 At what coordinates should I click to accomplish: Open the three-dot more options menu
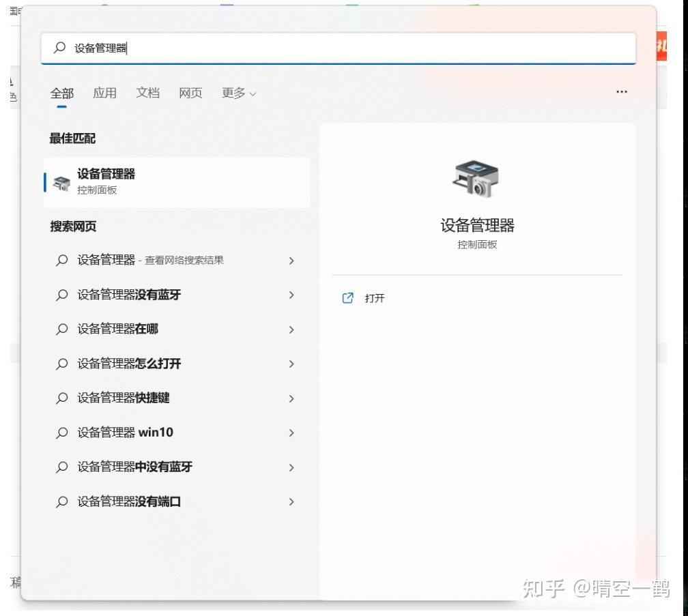pyautogui.click(x=621, y=92)
